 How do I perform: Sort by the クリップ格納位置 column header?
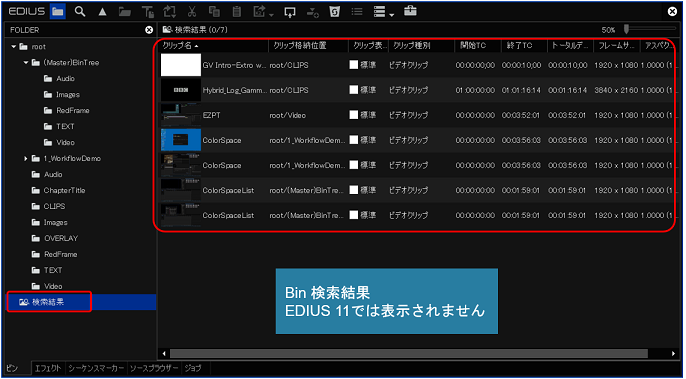pyautogui.click(x=308, y=46)
